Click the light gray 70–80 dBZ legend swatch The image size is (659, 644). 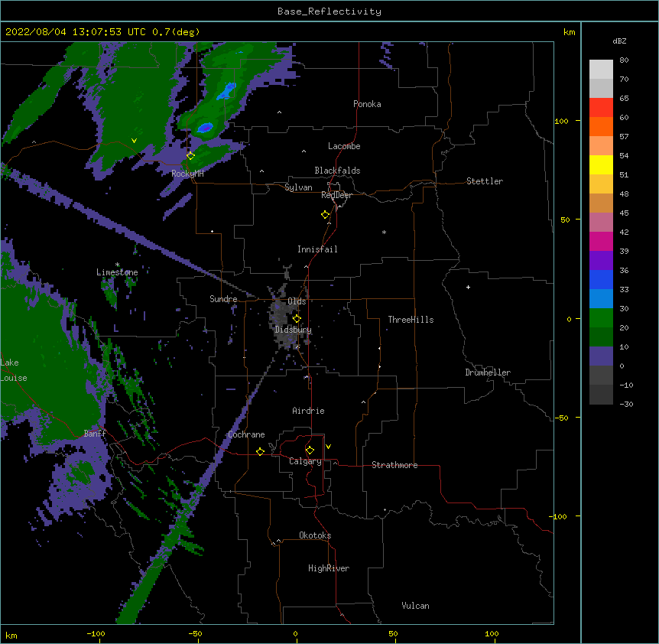601,70
